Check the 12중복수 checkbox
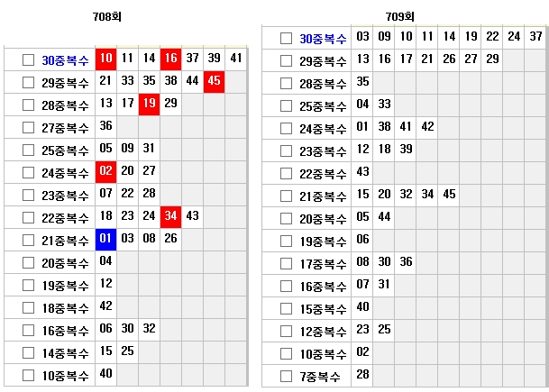The image size is (549, 392). [286, 330]
